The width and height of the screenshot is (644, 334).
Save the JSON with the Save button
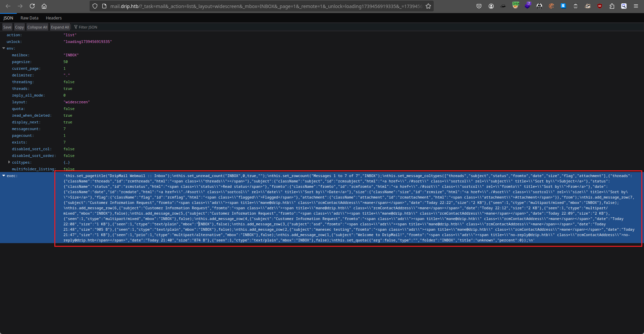click(x=7, y=27)
